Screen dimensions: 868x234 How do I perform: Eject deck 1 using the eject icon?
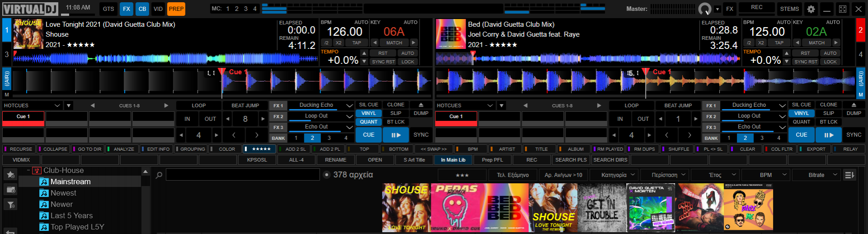[421, 105]
